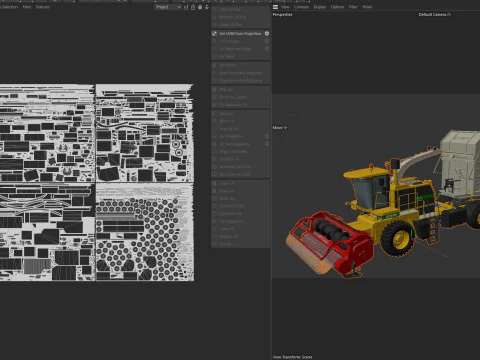Click the Paste UV command
Screen dimensions: 480x360
point(240,191)
